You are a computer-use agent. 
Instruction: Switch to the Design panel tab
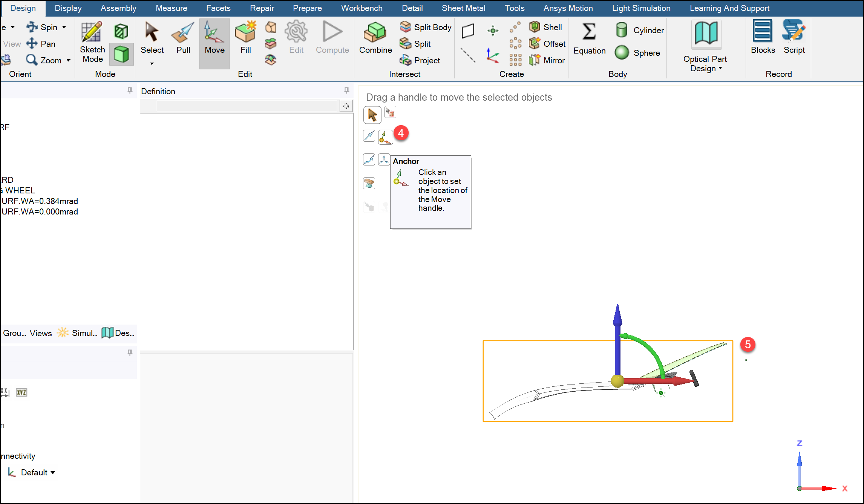pos(118,333)
